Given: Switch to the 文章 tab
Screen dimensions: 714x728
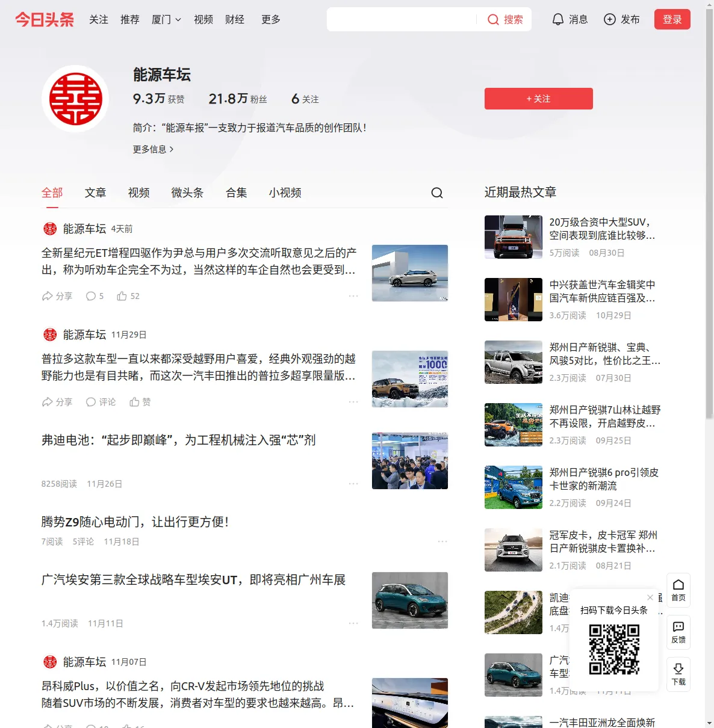Looking at the screenshot, I should [96, 193].
